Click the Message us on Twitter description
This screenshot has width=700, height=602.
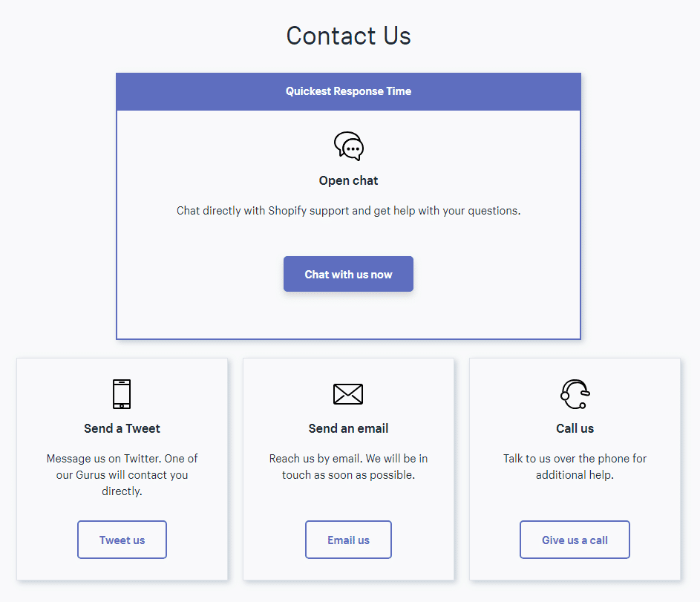122,474
